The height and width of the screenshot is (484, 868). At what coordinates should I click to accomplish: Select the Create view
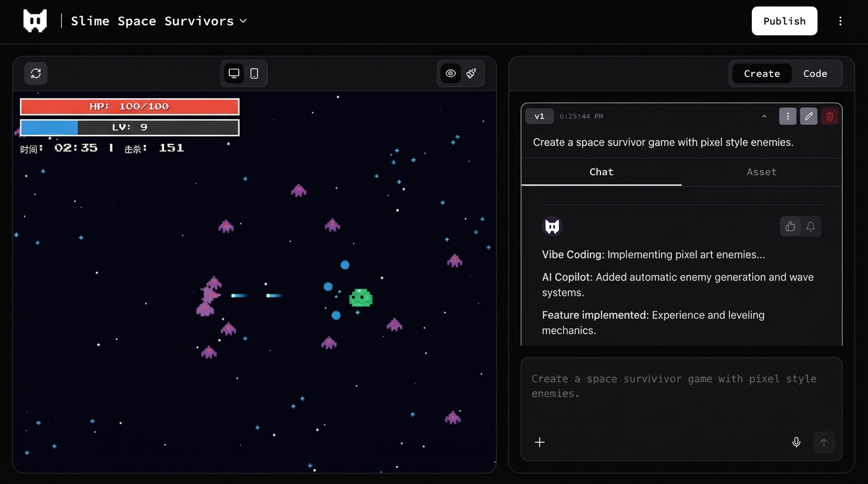pyautogui.click(x=761, y=74)
